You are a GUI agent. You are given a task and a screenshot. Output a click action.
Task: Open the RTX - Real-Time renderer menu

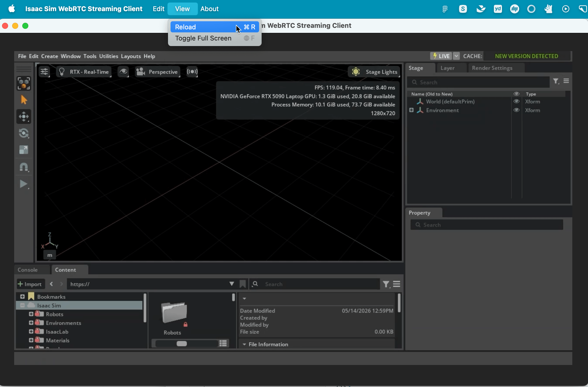(x=84, y=72)
